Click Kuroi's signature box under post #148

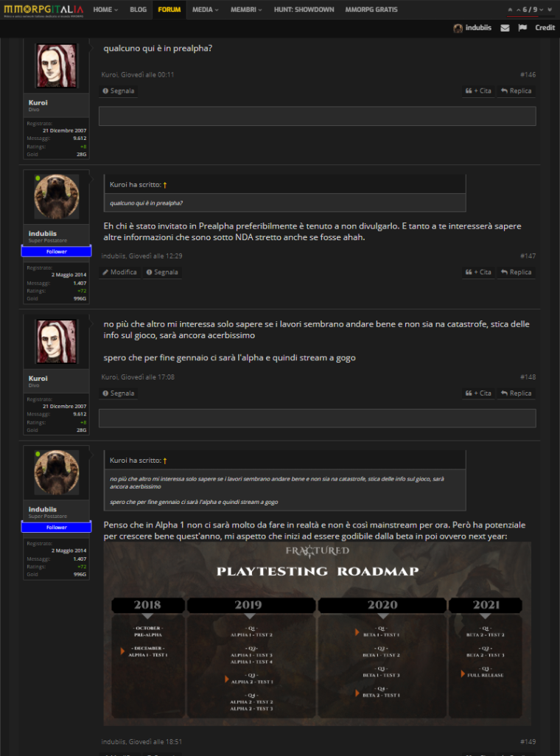point(318,418)
